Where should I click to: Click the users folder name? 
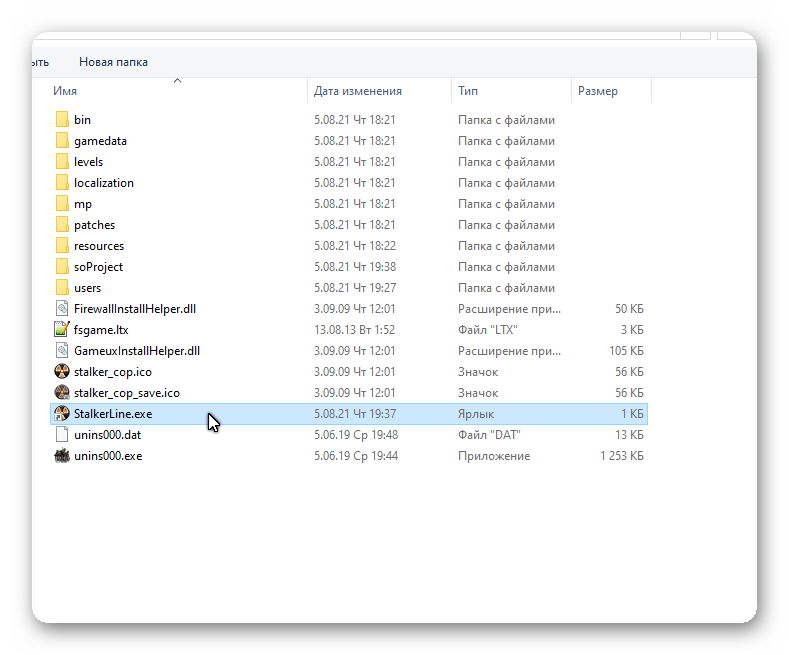[87, 288]
